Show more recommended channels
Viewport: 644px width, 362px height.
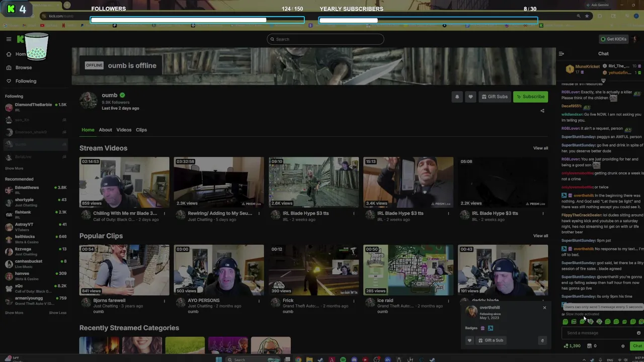tap(14, 313)
